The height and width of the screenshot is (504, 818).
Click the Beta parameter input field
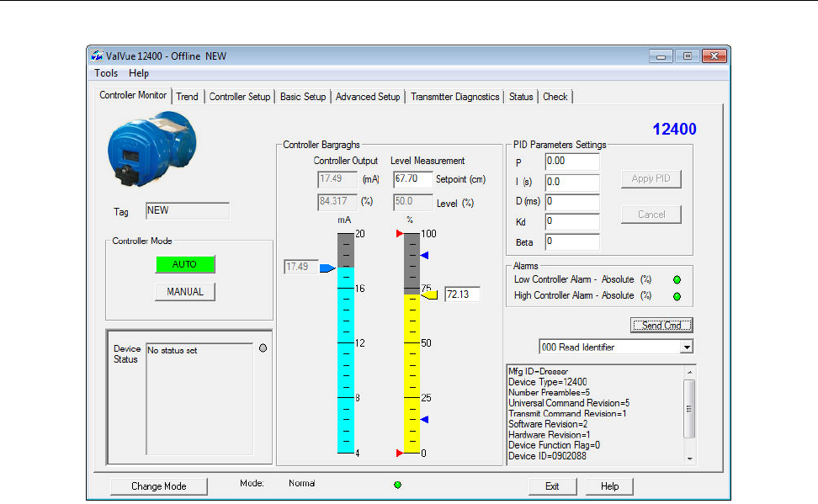(x=572, y=241)
